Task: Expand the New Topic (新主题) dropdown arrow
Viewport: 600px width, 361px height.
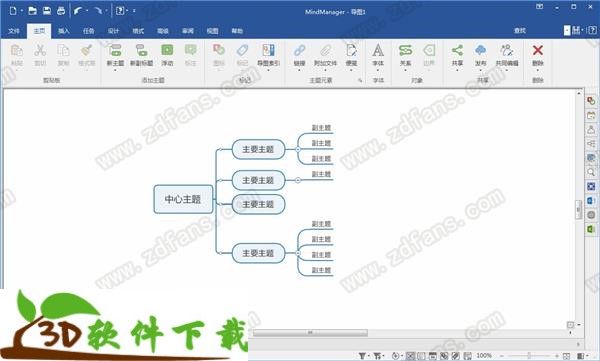Action: (115, 70)
